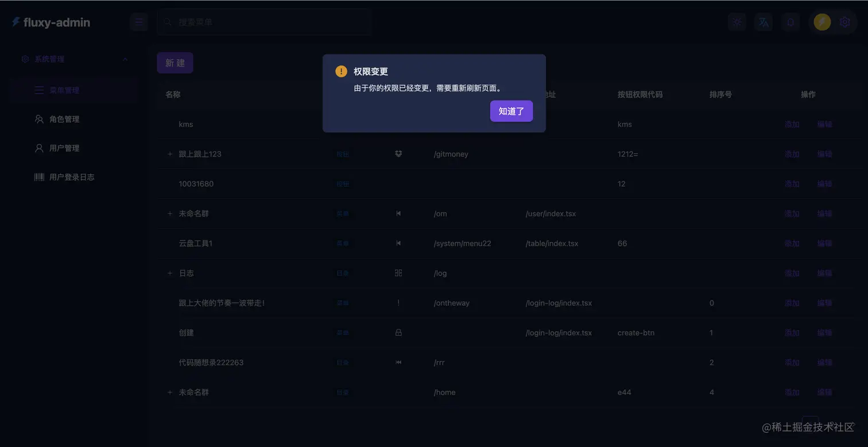The image size is (868, 447).
Task: Click 编辑 in the 10031680 row
Action: tap(825, 184)
